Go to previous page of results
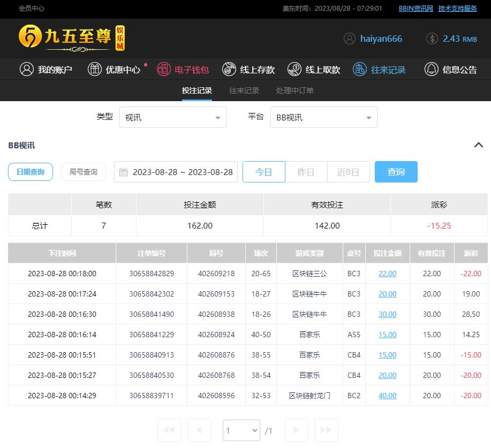 (x=199, y=430)
